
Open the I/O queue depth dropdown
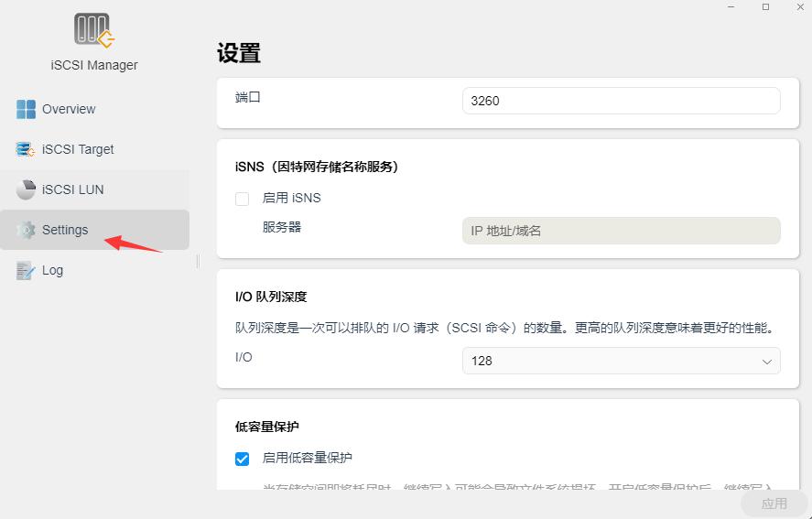click(621, 361)
